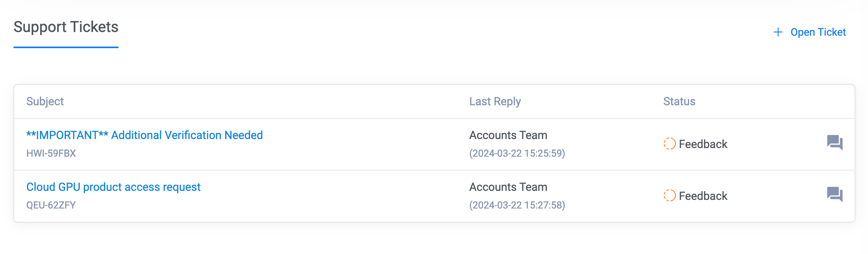Viewport: 868px width, 254px height.
Task: Click the Subject column header
Action: click(x=45, y=101)
